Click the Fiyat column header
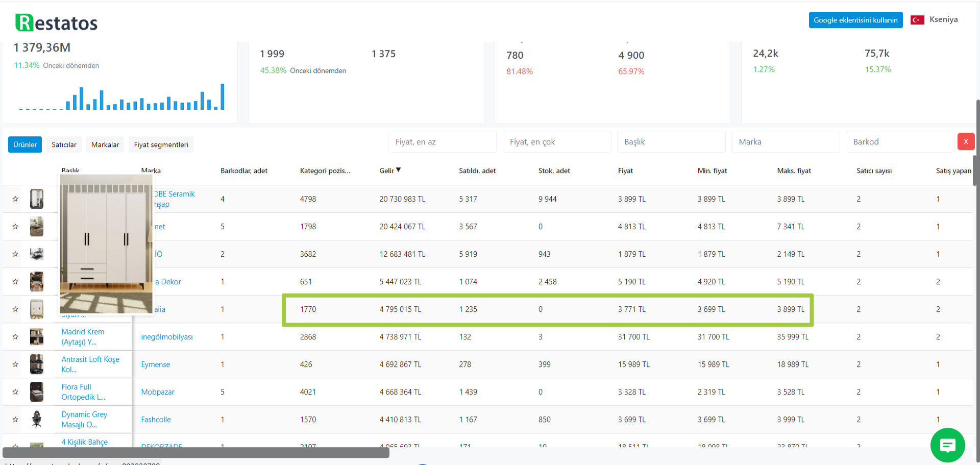 click(625, 170)
